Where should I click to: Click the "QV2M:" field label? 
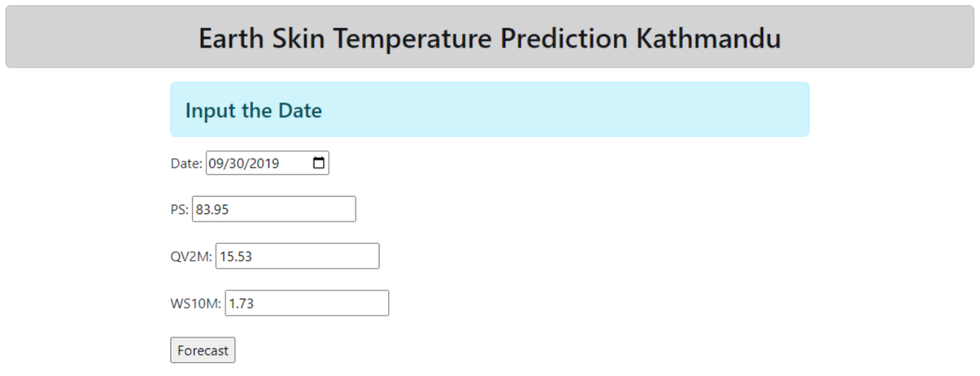click(x=191, y=256)
